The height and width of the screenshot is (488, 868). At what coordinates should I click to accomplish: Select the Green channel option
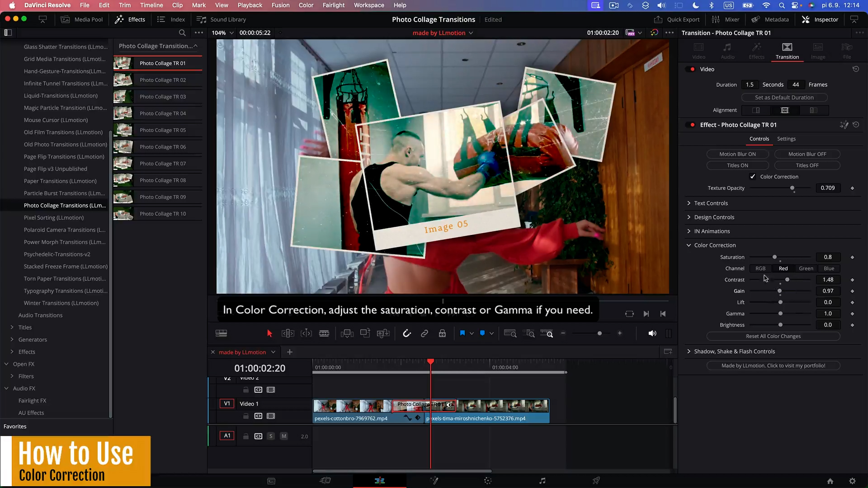pyautogui.click(x=806, y=268)
